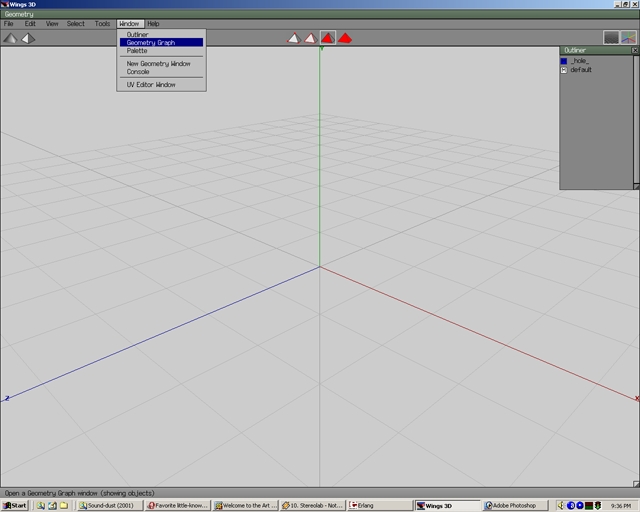Click speaker volume tray icon
640x512 pixels.
[561, 505]
